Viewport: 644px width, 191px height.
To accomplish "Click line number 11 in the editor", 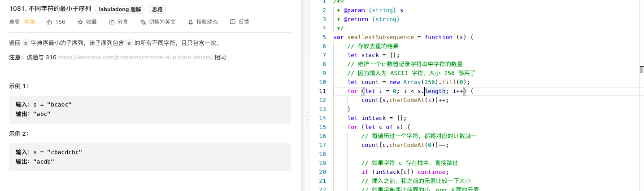I will [322, 91].
